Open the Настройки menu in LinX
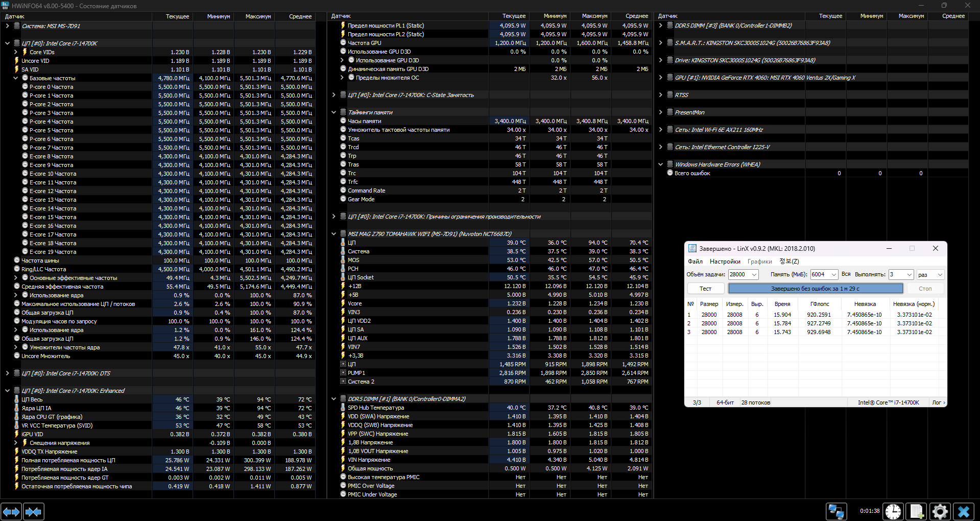This screenshot has width=980, height=521. [725, 262]
